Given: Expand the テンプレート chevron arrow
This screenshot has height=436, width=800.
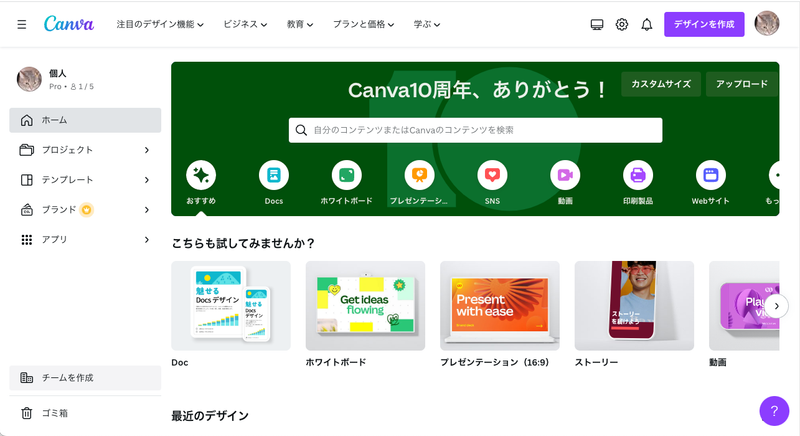Looking at the screenshot, I should coord(147,180).
